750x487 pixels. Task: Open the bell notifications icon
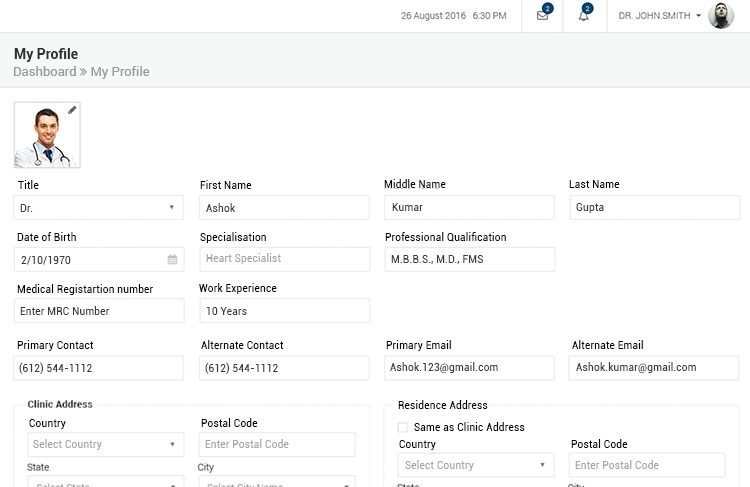coord(584,15)
